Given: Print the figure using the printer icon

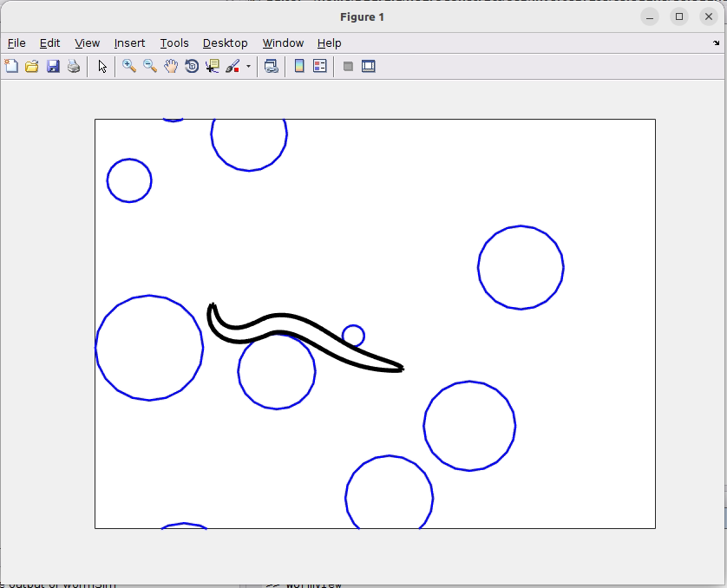Looking at the screenshot, I should (x=74, y=66).
